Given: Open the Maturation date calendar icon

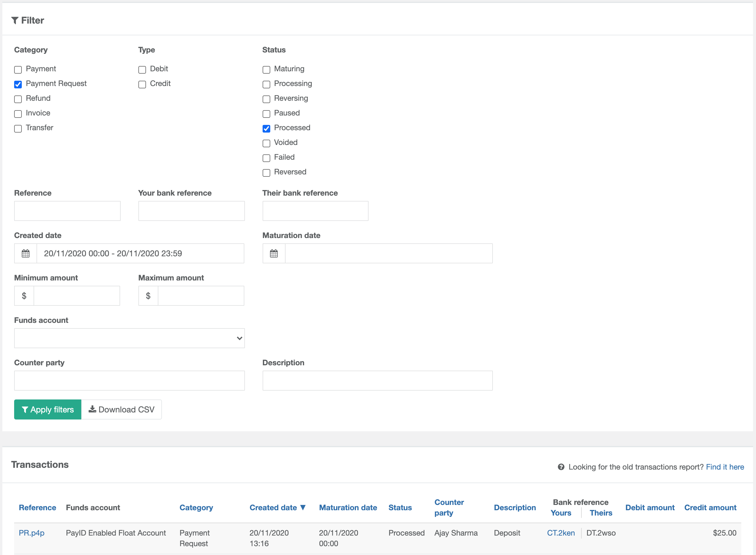Looking at the screenshot, I should tap(273, 253).
